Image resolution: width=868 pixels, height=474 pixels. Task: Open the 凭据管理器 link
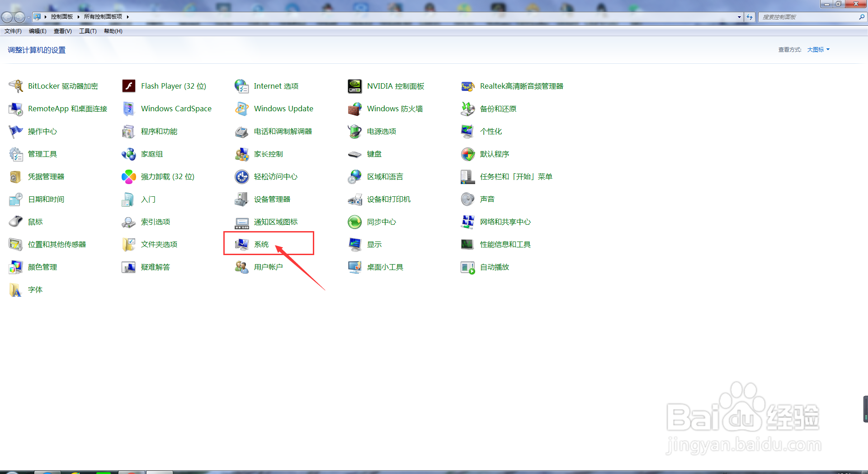click(46, 176)
